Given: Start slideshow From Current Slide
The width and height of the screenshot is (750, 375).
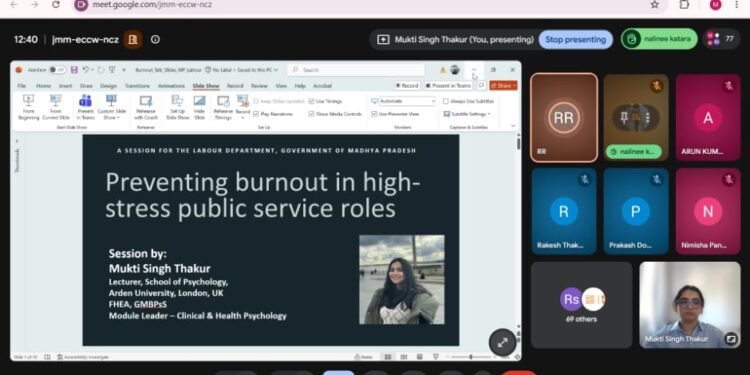Looking at the screenshot, I should click(56, 107).
